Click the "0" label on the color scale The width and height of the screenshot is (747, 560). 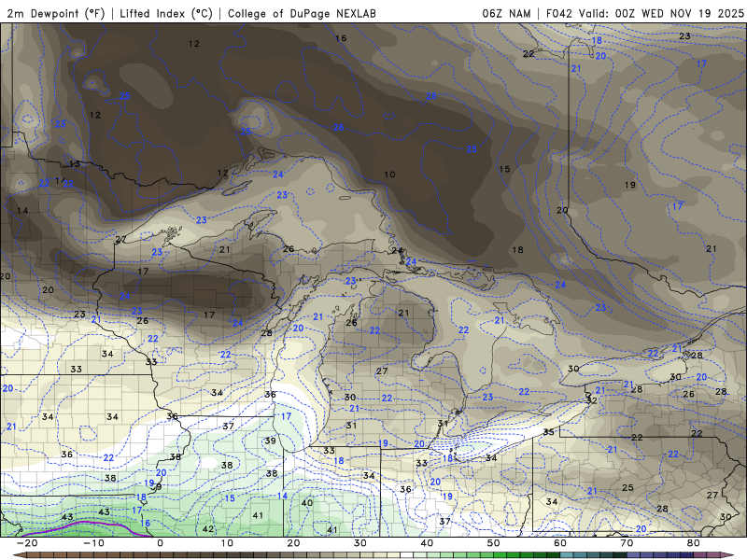160,543
